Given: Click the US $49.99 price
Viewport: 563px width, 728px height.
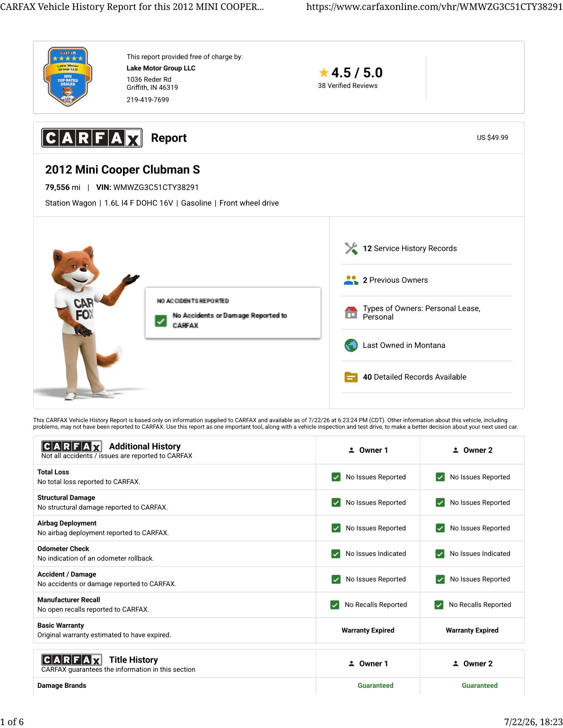Looking at the screenshot, I should click(493, 138).
